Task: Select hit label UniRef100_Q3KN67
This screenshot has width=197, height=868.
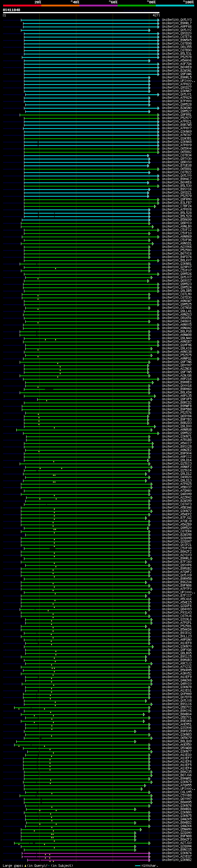Action: coord(177,91)
